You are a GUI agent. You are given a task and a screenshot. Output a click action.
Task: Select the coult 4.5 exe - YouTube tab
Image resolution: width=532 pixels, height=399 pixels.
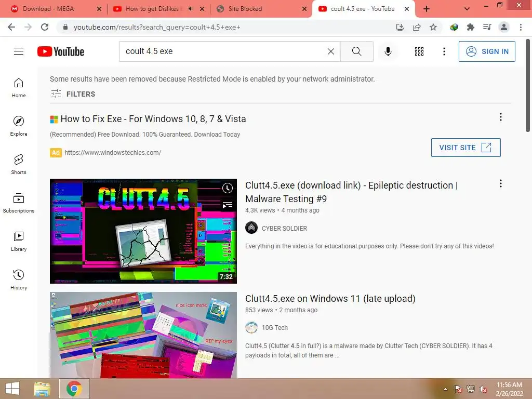[362, 9]
